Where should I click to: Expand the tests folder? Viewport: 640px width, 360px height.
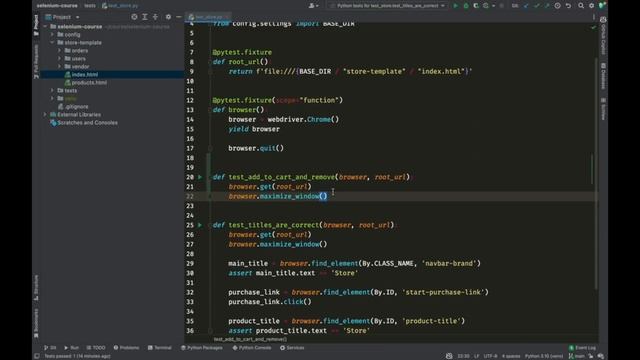pyautogui.click(x=52, y=91)
